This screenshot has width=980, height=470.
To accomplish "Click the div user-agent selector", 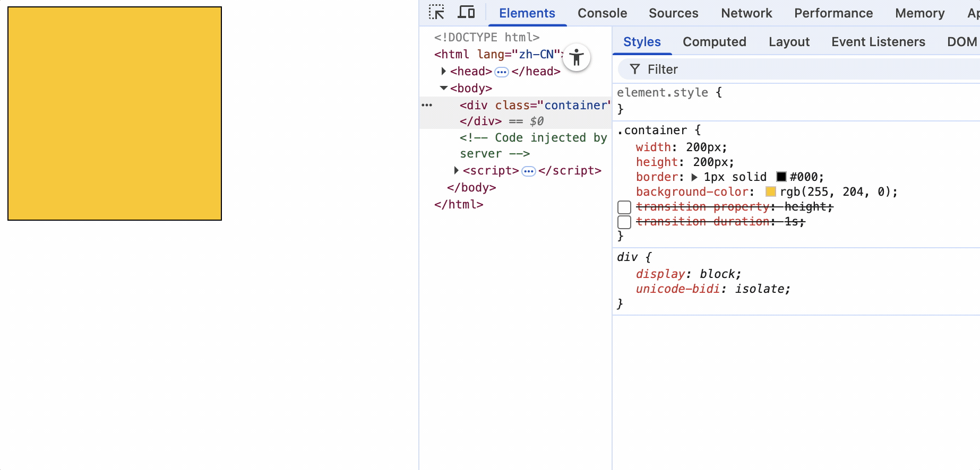I will 627,257.
